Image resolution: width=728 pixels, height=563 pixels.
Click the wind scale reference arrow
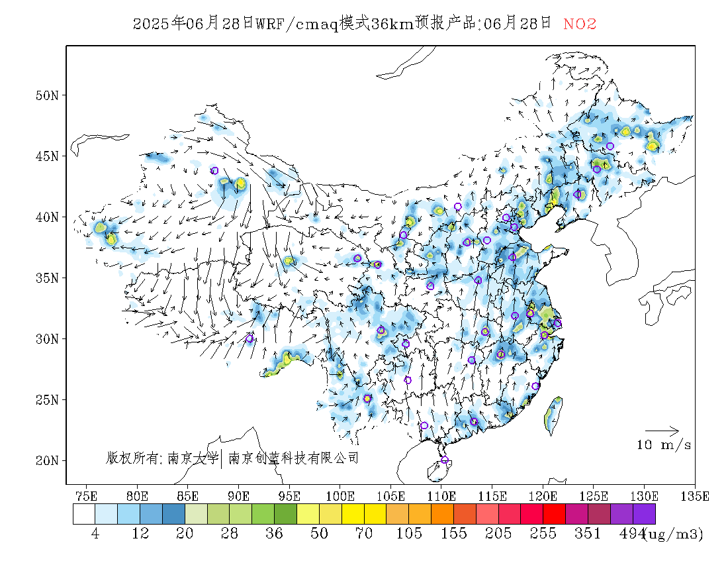tap(662, 431)
